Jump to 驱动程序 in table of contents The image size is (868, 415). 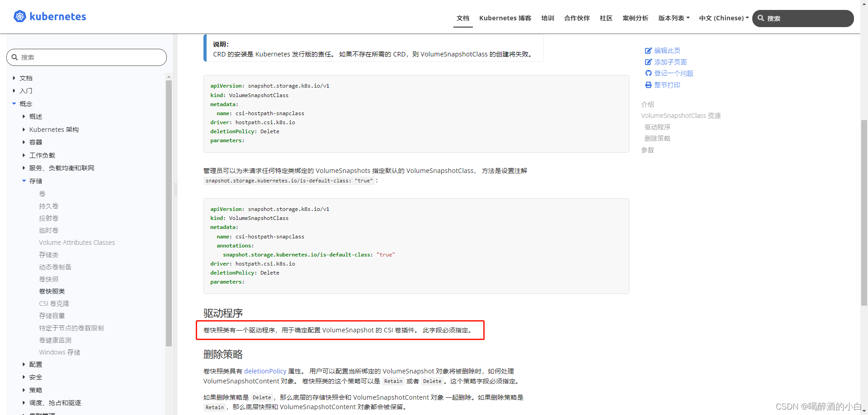click(657, 127)
